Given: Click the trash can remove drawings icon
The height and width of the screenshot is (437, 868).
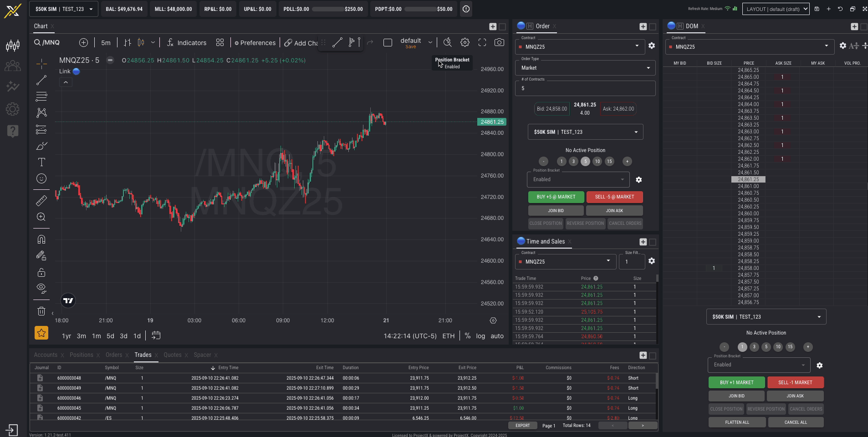Looking at the screenshot, I should 41,311.
